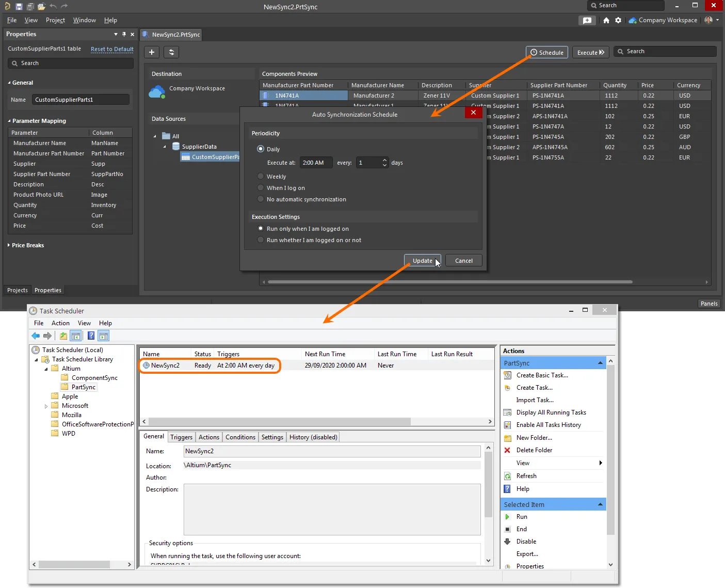Choose Run whether I am logged on or not
The width and height of the screenshot is (725, 588).
tap(261, 240)
